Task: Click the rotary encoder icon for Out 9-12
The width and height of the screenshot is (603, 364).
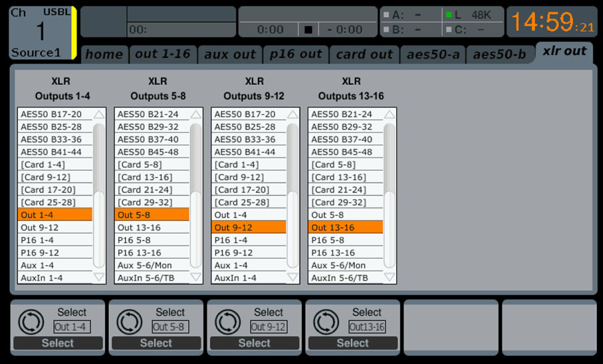Action: point(227,322)
